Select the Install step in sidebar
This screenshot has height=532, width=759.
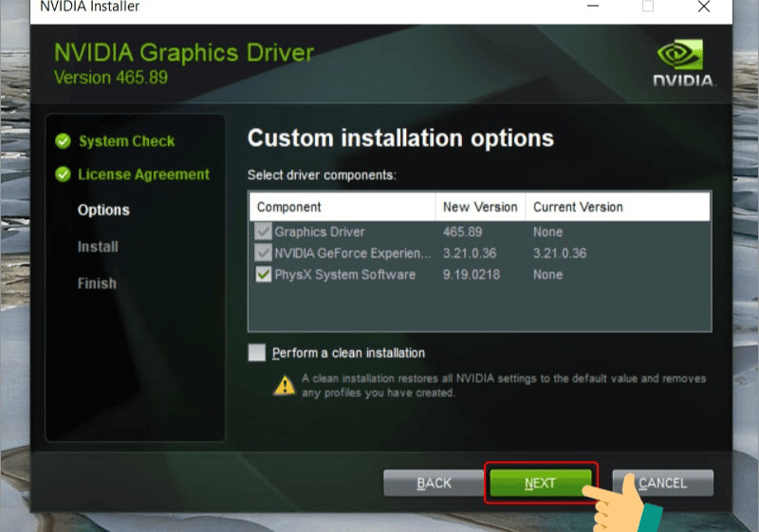point(98,247)
